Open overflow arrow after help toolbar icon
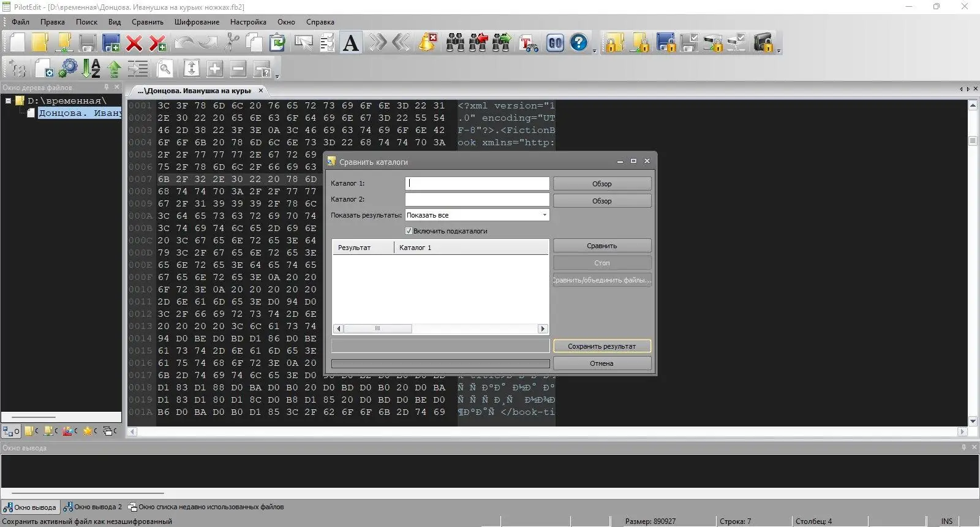980x527 pixels. coord(595,51)
